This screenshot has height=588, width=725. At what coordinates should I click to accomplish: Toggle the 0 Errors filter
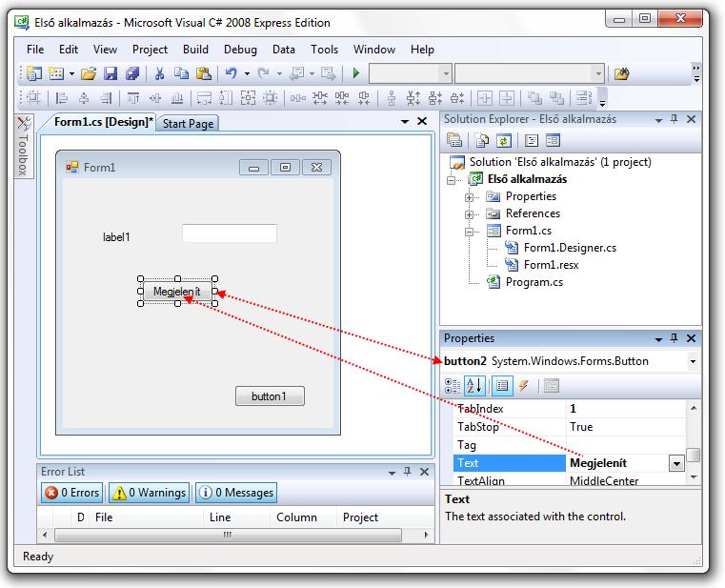[x=71, y=493]
